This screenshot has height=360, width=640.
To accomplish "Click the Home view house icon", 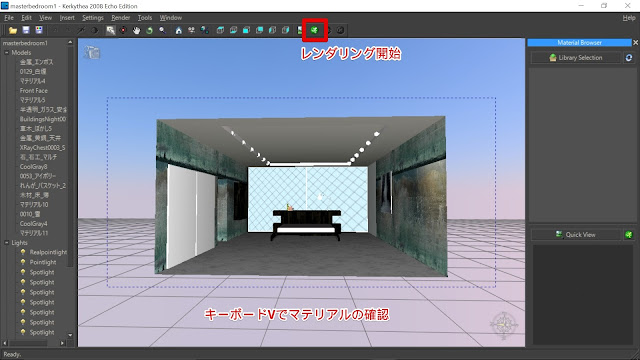I will pos(178,30).
